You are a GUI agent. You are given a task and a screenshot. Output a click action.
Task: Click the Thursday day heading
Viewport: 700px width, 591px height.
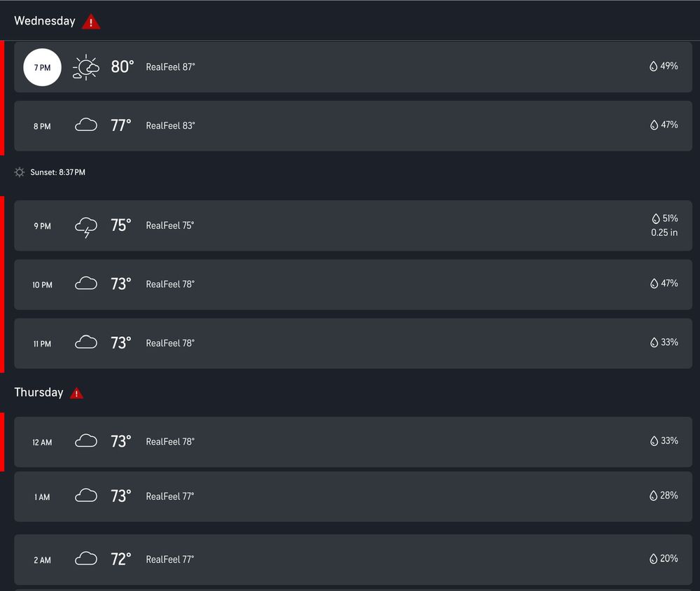click(38, 392)
